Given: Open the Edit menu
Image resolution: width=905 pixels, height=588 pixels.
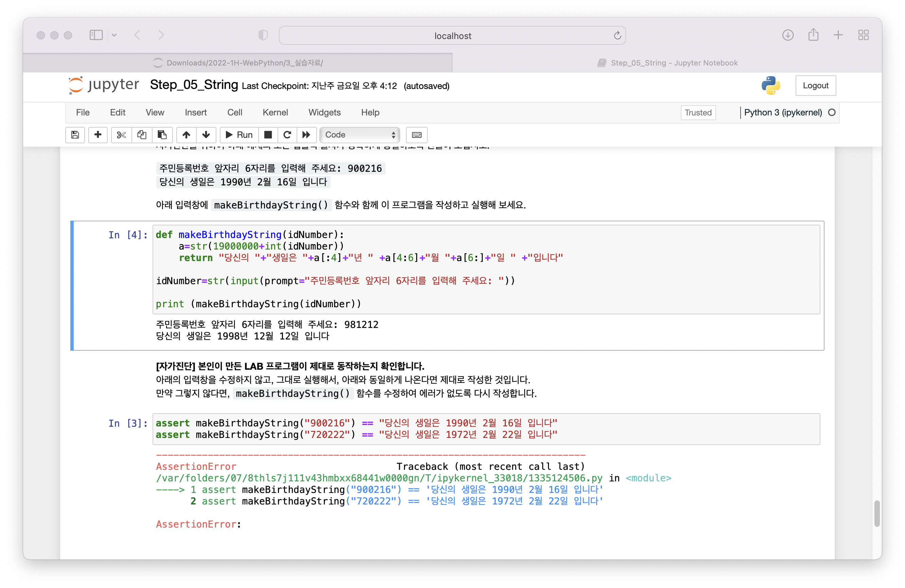Looking at the screenshot, I should pos(118,112).
